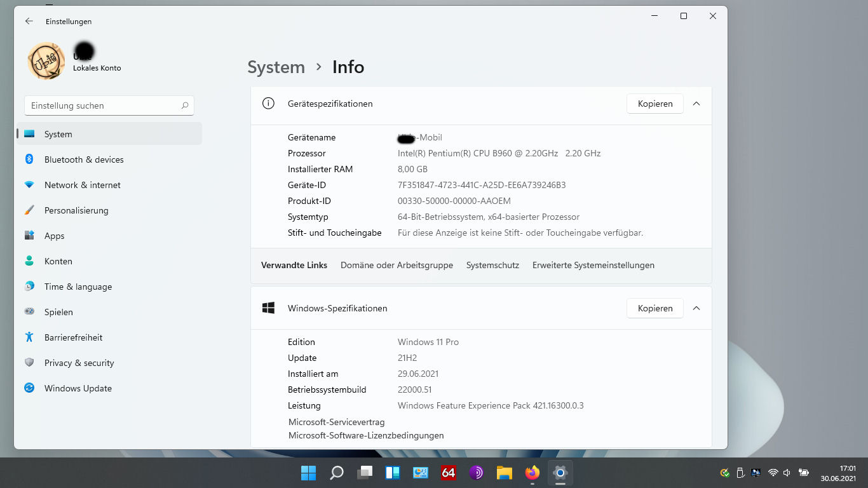Open Network & internet settings
The image size is (868, 488).
109,185
